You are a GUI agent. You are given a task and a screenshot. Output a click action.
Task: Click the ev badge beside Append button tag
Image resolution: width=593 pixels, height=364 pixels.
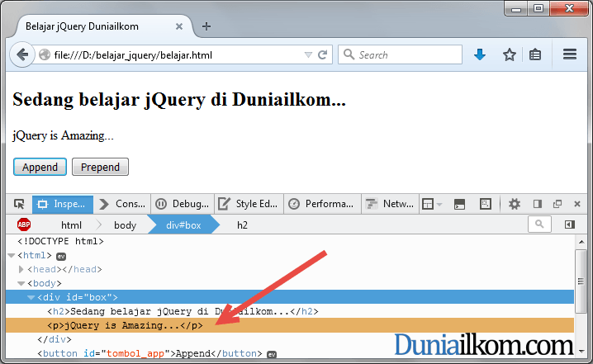point(272,355)
